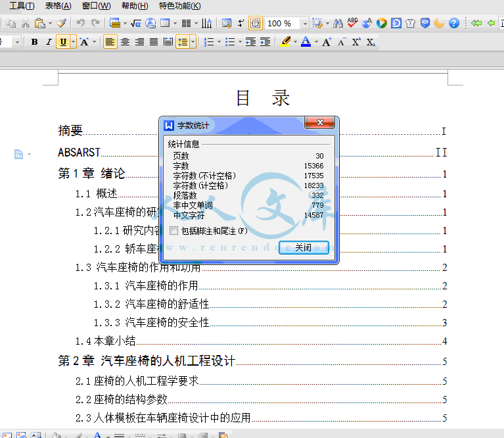Viewport: 504px width, 438px height.
Task: Toggle Align Left
Action: 110,42
